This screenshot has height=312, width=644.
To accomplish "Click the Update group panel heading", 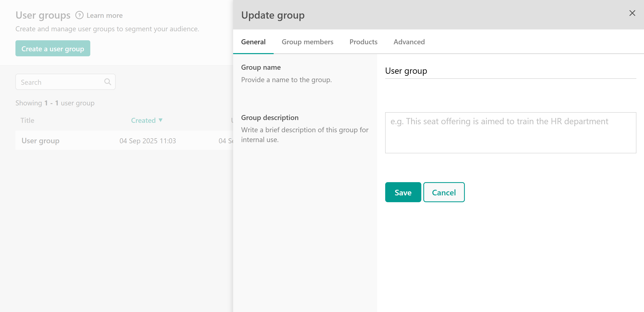I will click(x=273, y=15).
